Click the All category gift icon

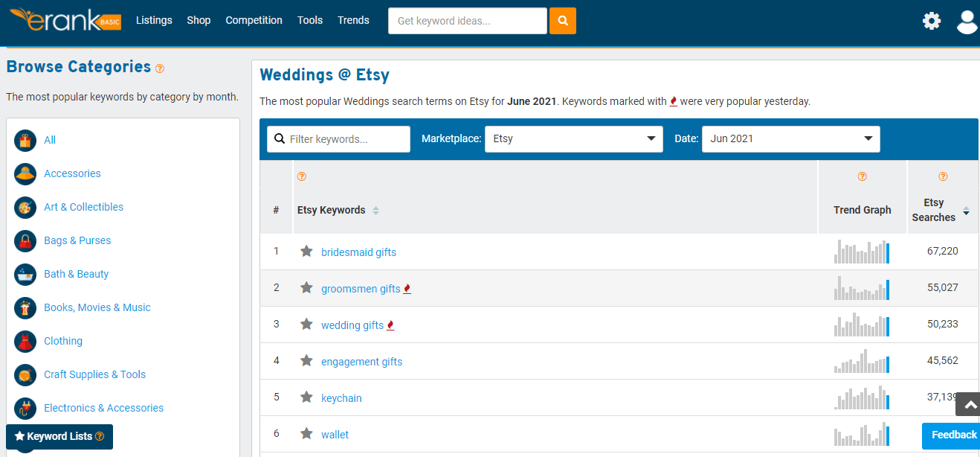[x=25, y=140]
